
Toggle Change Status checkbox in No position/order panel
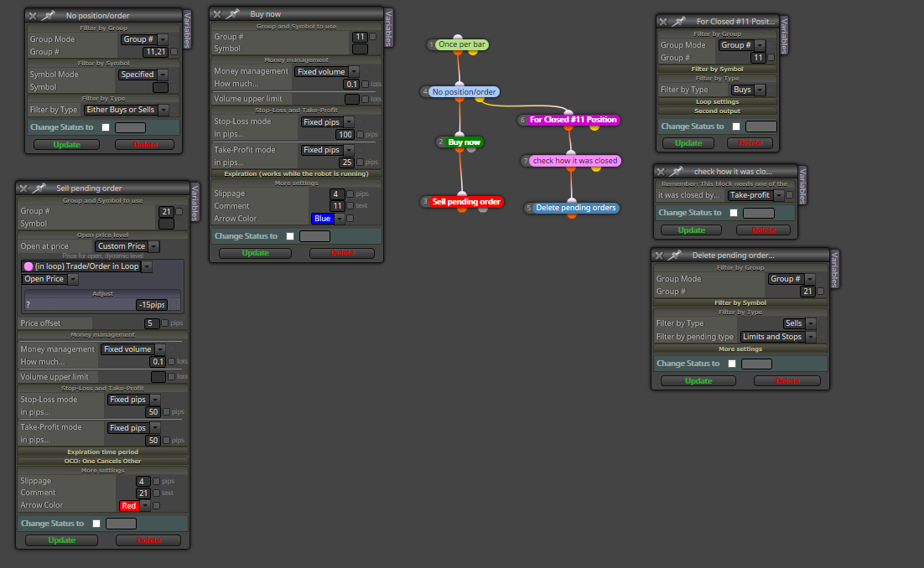point(106,127)
